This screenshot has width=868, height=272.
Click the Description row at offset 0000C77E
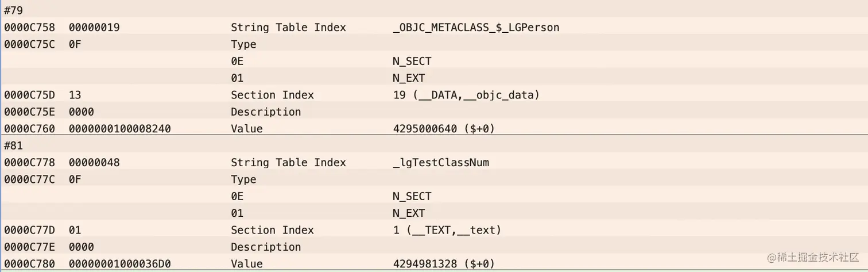266,247
